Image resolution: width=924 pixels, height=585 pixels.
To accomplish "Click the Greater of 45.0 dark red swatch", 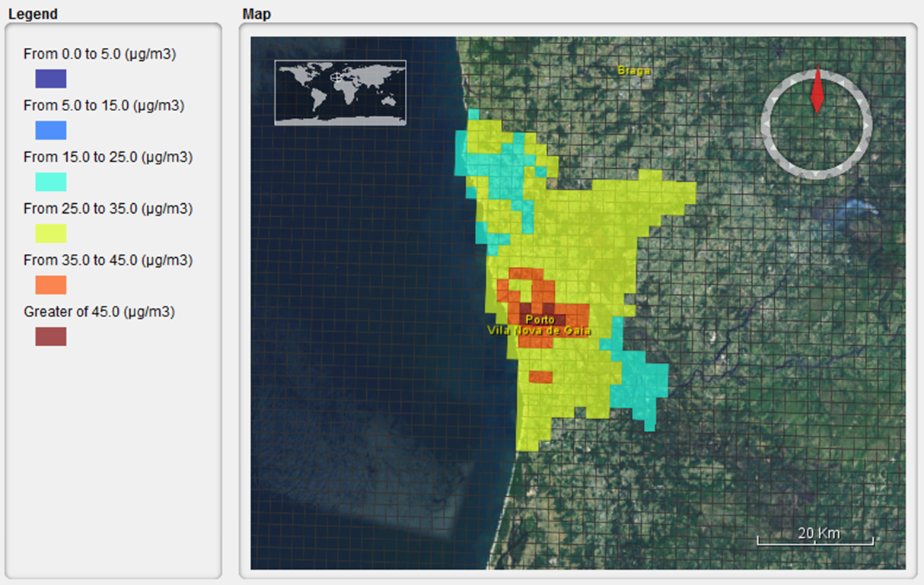I will (51, 336).
